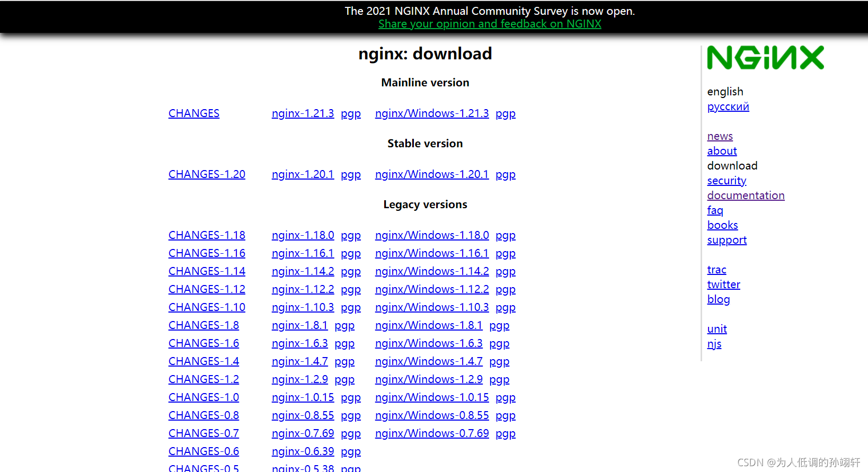Open the mainline CHANGES link
Screen dimensions: 868x472
click(x=194, y=113)
